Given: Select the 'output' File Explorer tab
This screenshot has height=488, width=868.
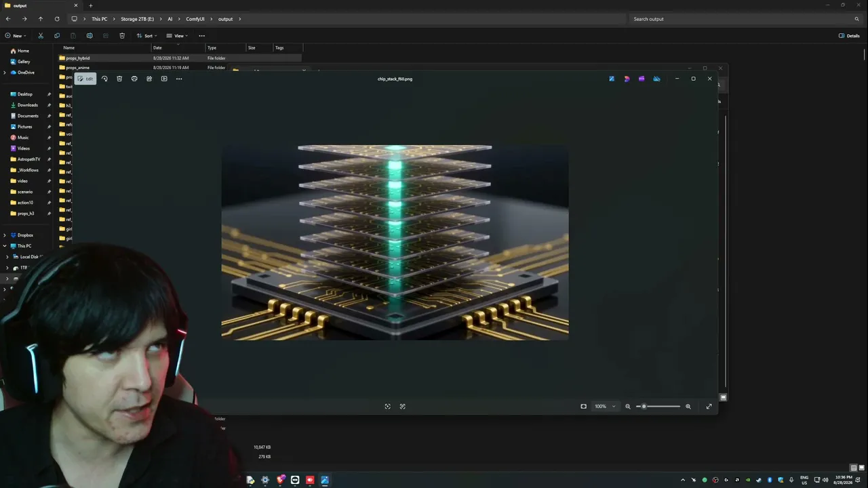Looking at the screenshot, I should pyautogui.click(x=41, y=5).
